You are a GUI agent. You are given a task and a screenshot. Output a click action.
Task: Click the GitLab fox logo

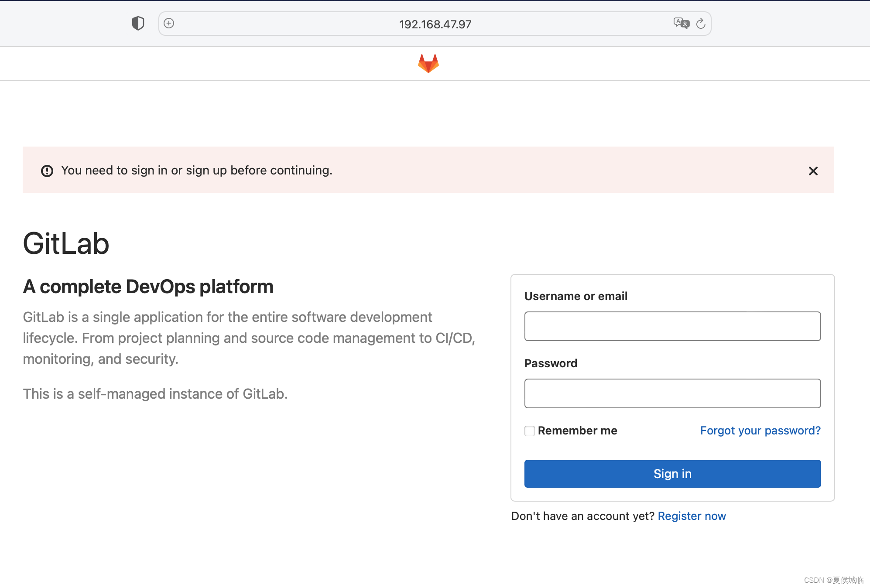click(428, 64)
